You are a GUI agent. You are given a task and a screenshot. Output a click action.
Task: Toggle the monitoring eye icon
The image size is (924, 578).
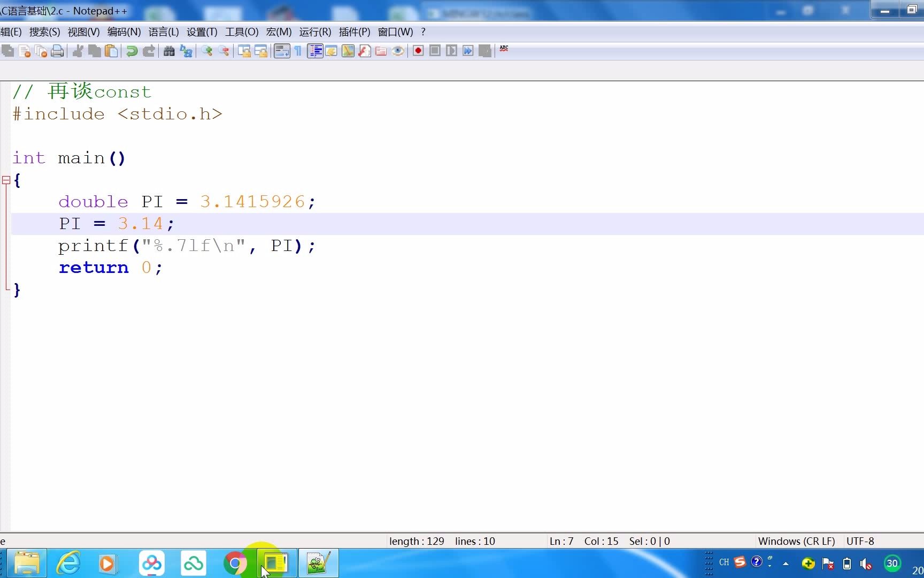398,51
